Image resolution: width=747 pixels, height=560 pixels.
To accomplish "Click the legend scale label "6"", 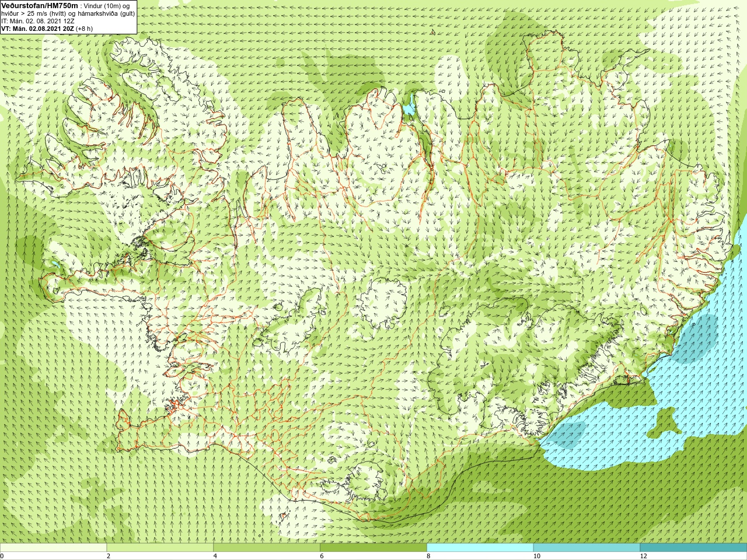I will (322, 556).
